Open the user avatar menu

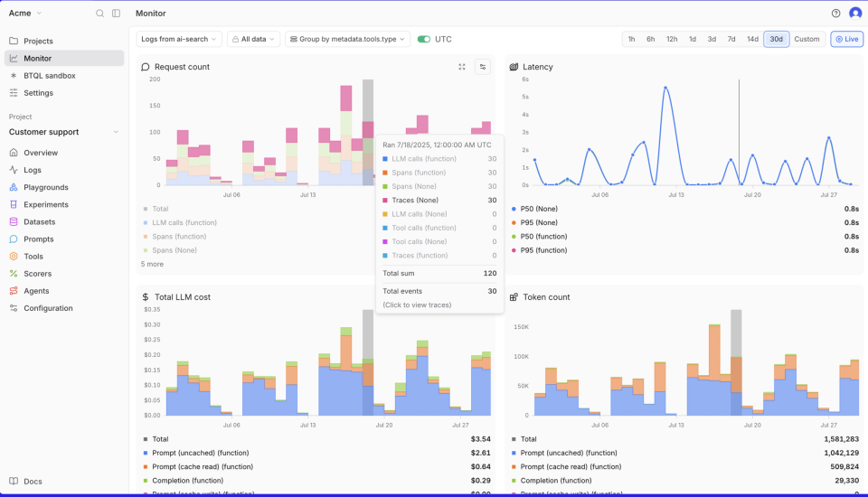point(855,14)
